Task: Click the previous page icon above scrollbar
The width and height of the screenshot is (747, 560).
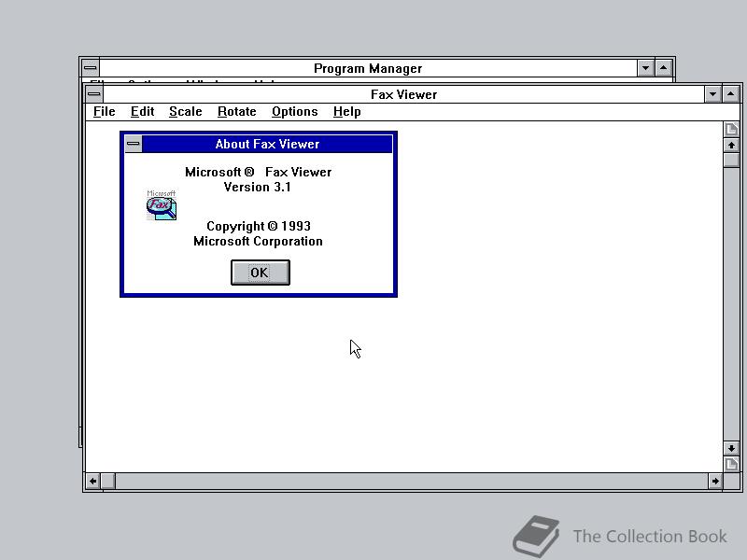Action: 731,129
